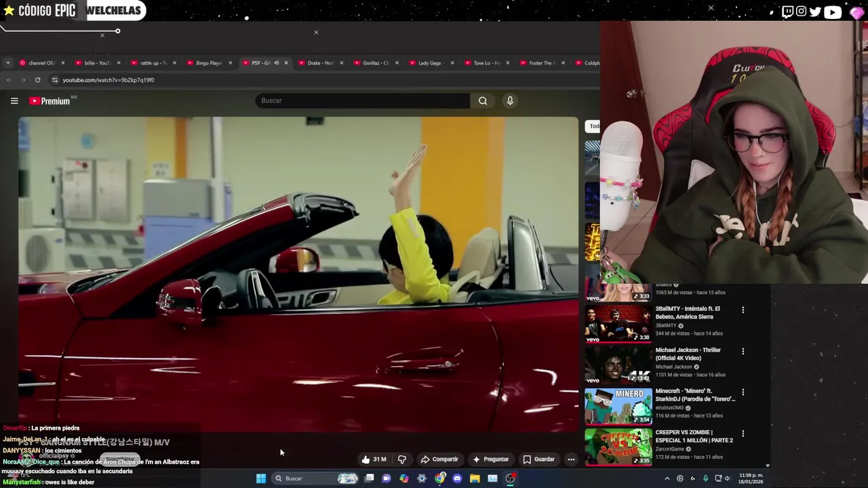868x488 pixels.
Task: Open 3BallMTY Inténtalo video title
Action: [688, 312]
